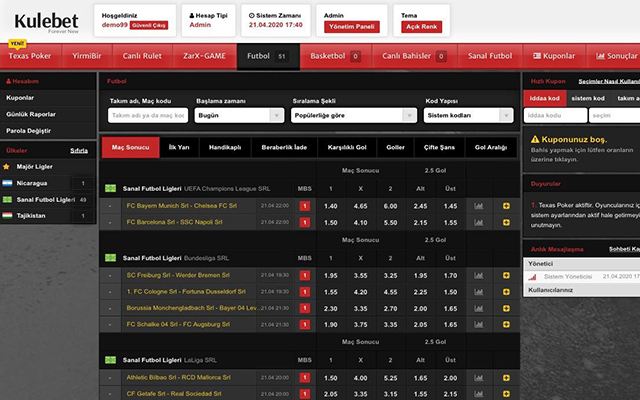
Task: Toggle theme with Açık Renk button
Action: pyautogui.click(x=418, y=29)
